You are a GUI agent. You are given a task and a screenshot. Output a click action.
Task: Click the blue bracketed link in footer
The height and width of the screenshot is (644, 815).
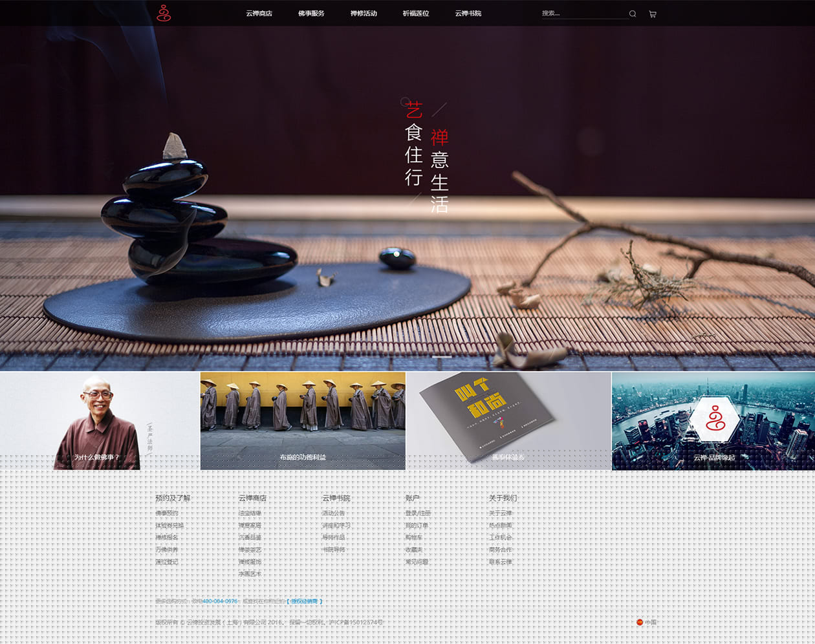coord(304,601)
